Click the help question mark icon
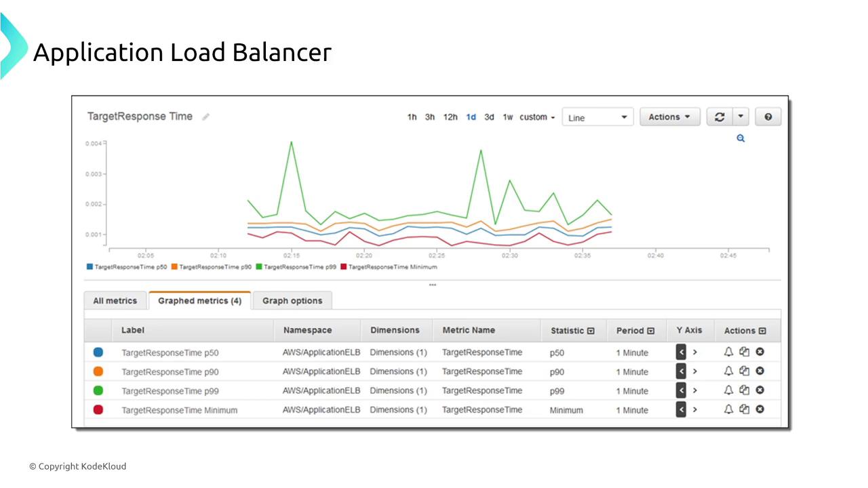868x488 pixels. coord(768,117)
